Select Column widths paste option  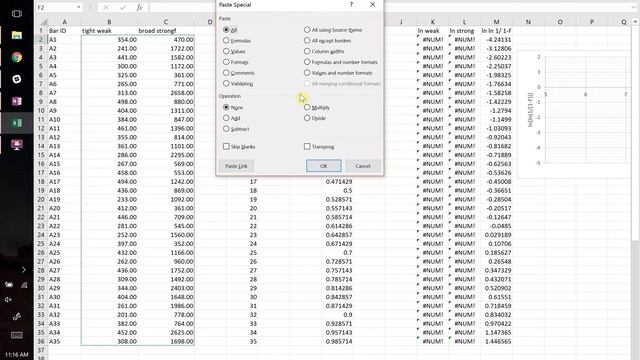coord(324,51)
